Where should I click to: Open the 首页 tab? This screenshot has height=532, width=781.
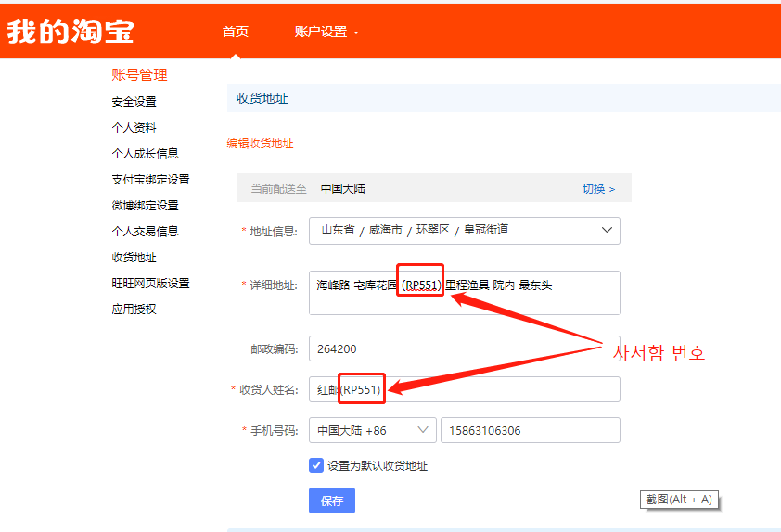(236, 32)
